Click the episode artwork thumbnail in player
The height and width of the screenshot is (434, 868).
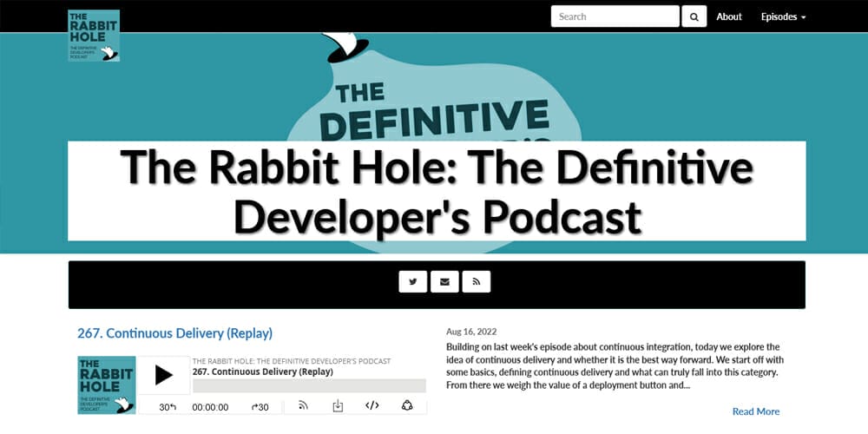(107, 385)
